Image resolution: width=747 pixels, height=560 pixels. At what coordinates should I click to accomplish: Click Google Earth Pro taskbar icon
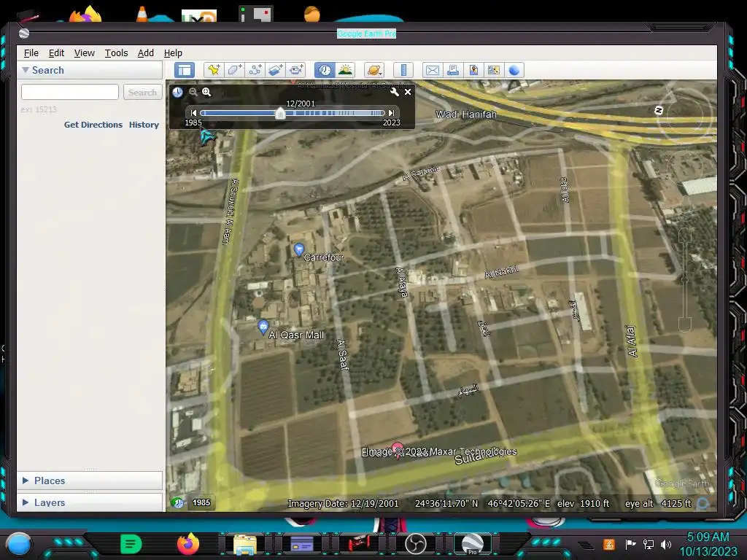coord(472,544)
